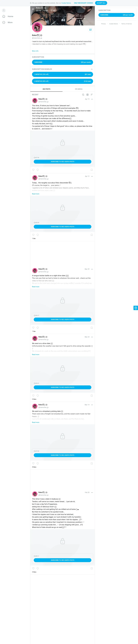Click the back arrow on profile header

33,9
